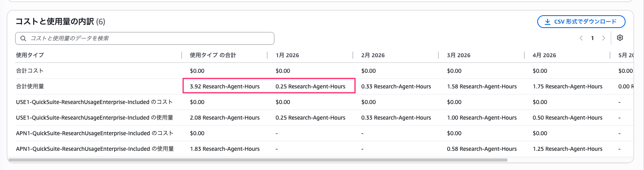Click the horizontal table scrollbar
This screenshot has height=170, width=644.
(x=258, y=160)
